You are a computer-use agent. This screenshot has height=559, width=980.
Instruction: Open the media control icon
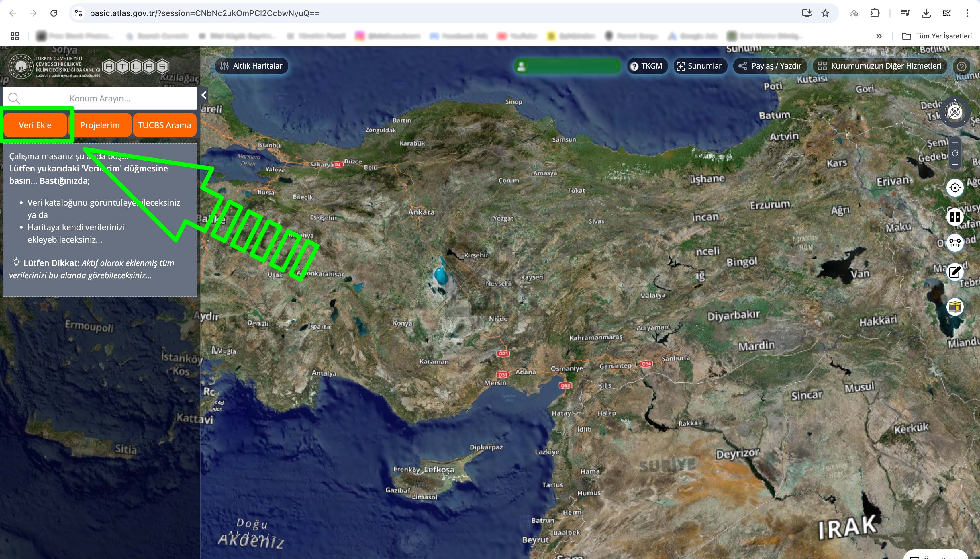905,13
